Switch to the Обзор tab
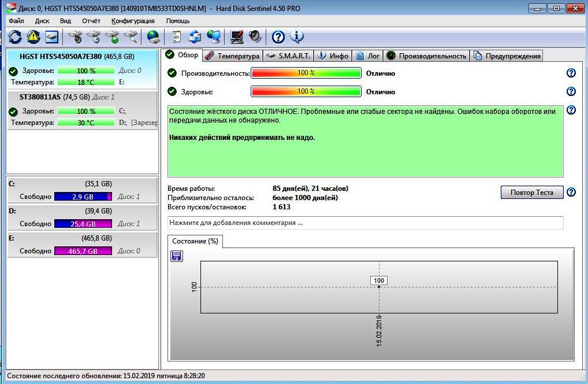 pyautogui.click(x=183, y=55)
